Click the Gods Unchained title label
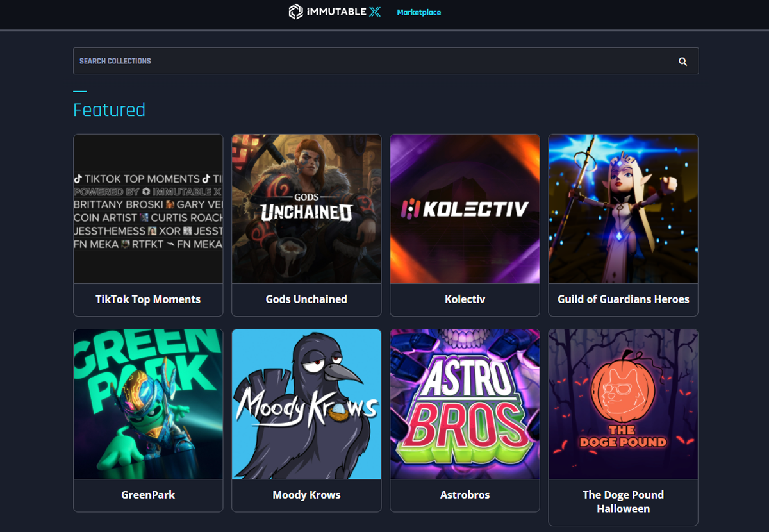Screen dimensions: 769x532 [x=306, y=299]
